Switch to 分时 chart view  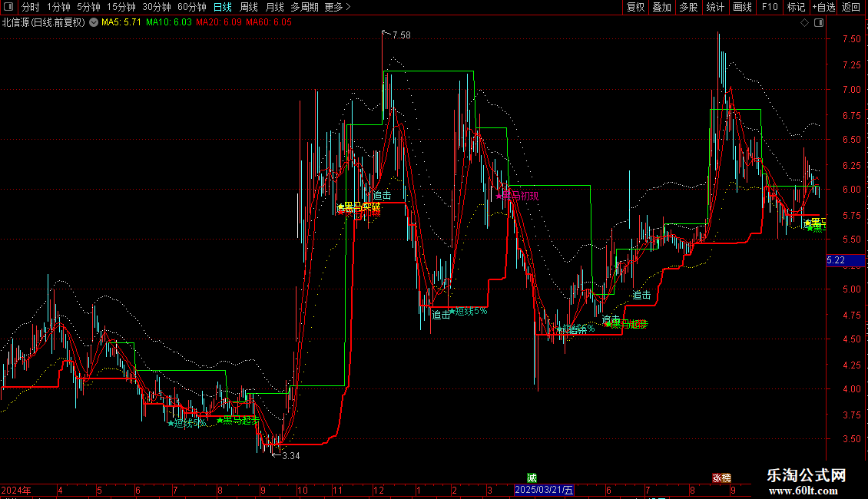31,7
